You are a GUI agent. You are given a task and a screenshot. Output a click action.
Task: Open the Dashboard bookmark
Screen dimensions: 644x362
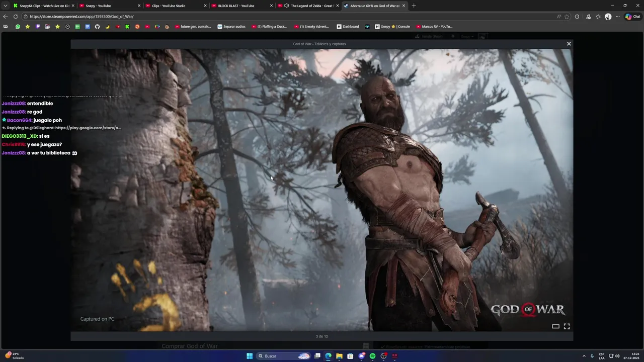click(x=348, y=27)
